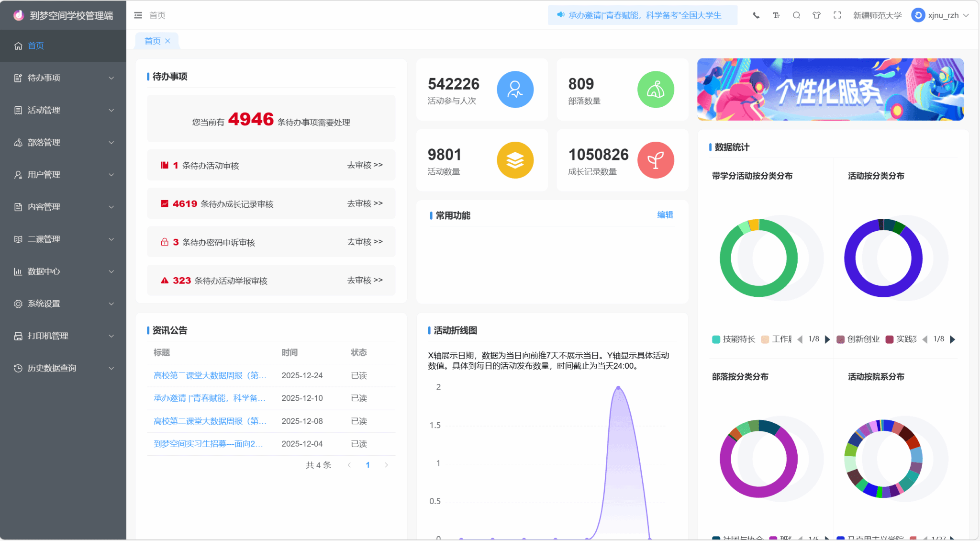Click 编辑 in 常用功能 panel
This screenshot has height=541, width=980.
tap(665, 215)
